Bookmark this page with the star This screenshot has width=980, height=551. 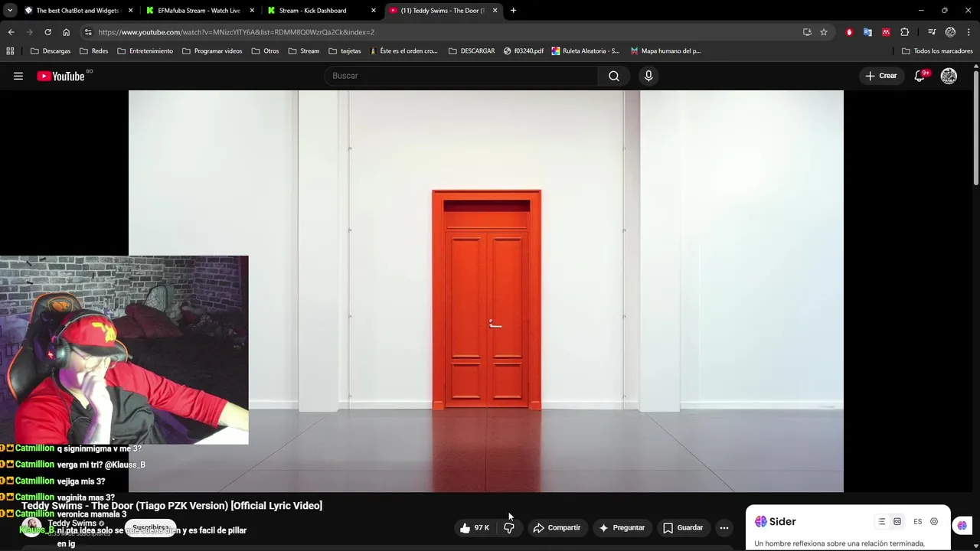[824, 32]
